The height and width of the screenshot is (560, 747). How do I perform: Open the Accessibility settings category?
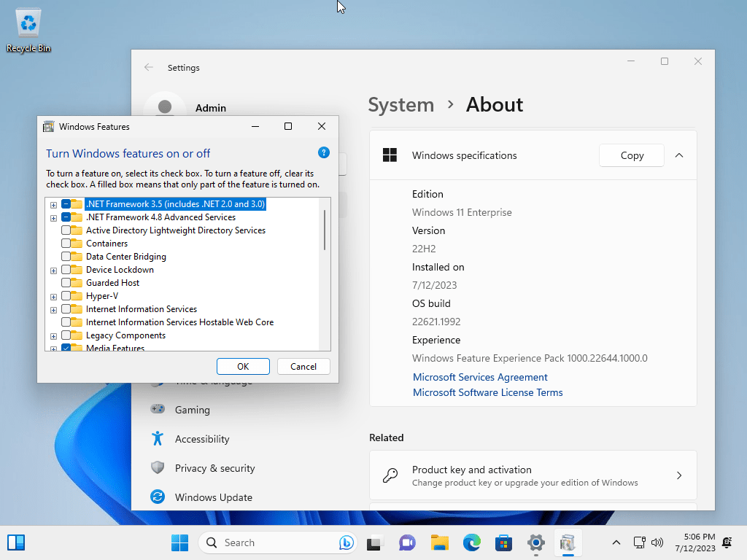pyautogui.click(x=202, y=438)
